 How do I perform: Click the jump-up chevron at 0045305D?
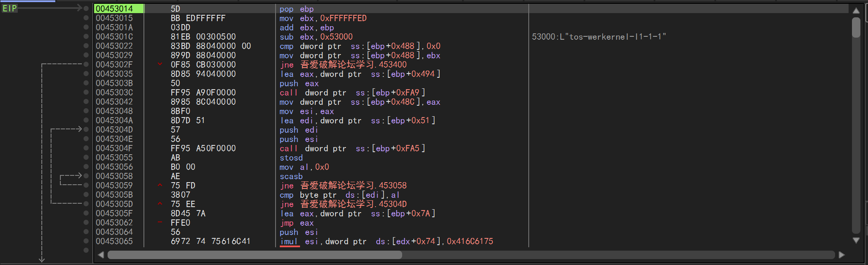(x=160, y=204)
